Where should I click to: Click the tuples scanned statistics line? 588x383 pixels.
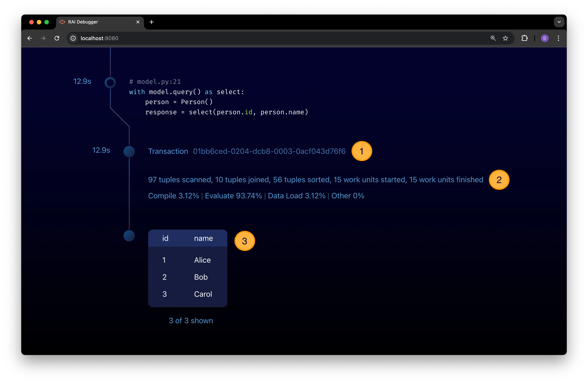pos(315,180)
